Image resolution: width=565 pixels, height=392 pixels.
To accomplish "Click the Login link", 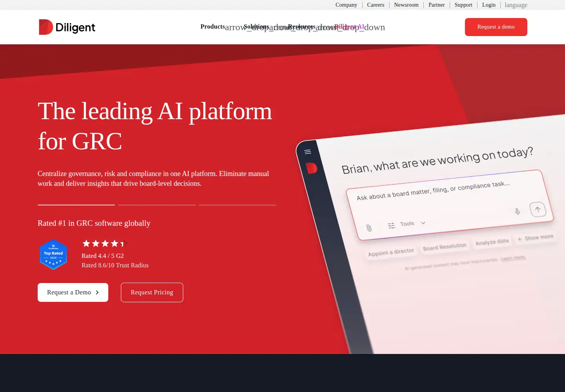I will [489, 5].
